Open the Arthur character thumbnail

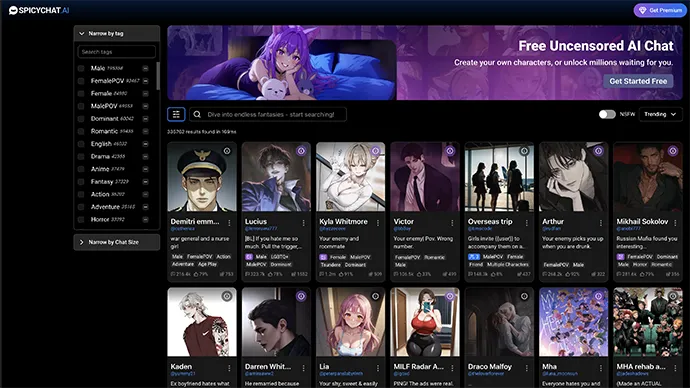pos(573,177)
